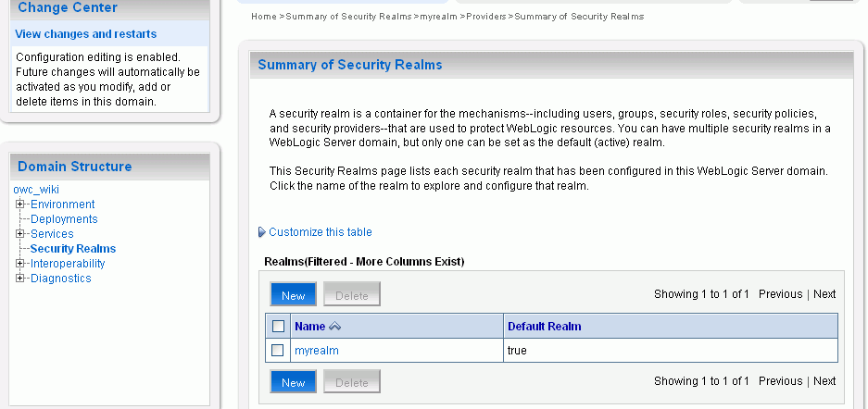Tick the select-all checkbox in table header
The image size is (868, 409).
[x=278, y=326]
